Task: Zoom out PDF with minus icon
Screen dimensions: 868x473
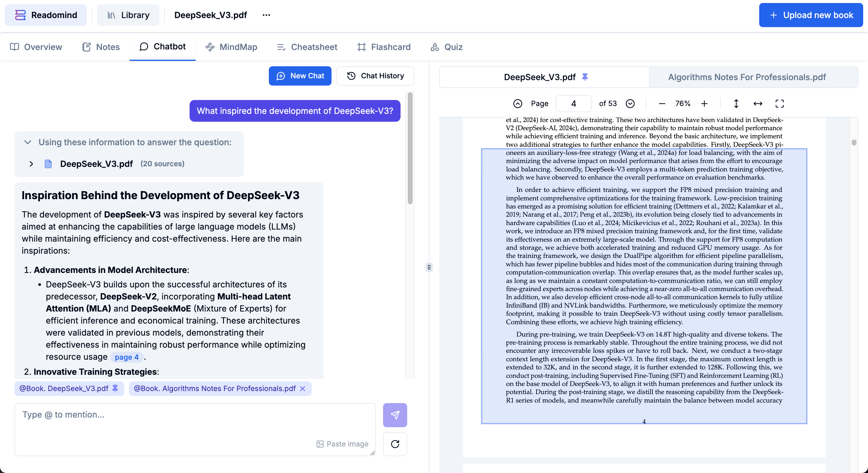Action: coord(662,103)
